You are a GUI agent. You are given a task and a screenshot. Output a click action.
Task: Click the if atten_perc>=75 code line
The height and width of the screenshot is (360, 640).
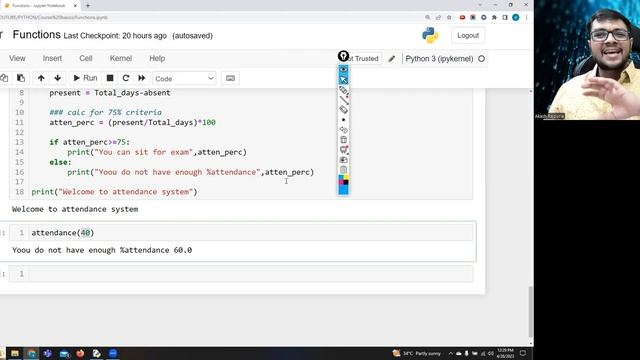point(89,142)
